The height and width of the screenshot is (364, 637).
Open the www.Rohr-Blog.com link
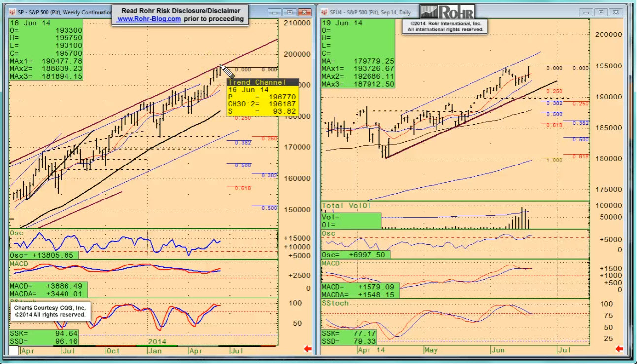(149, 19)
